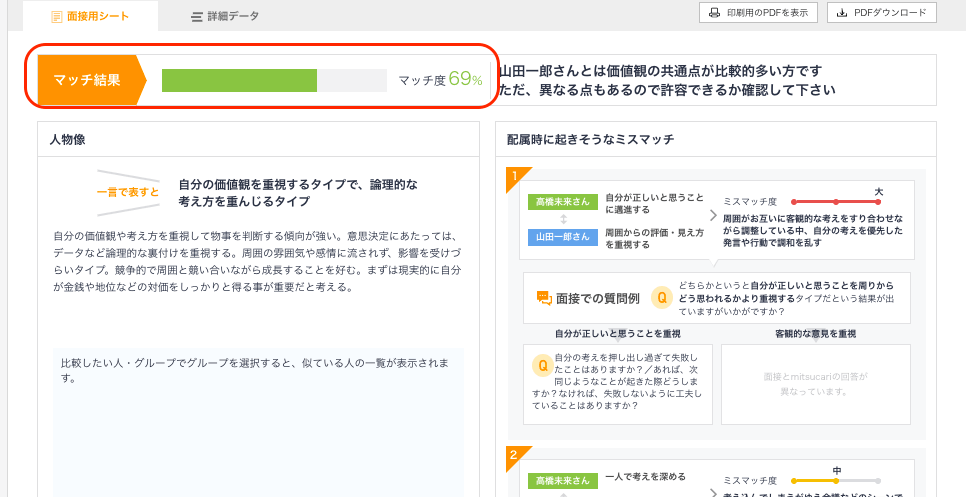Click the up-down arrow between 高橋未来さん and 山田一郎さん
The image size is (966, 497).
pos(563,219)
